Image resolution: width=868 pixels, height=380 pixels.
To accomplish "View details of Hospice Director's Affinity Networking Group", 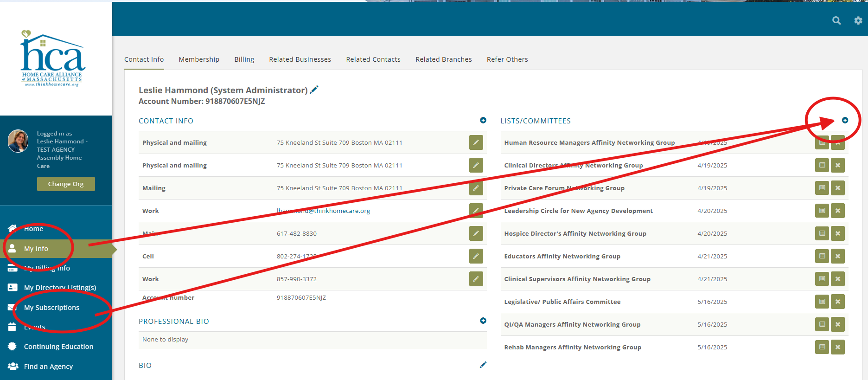I will pyautogui.click(x=822, y=233).
